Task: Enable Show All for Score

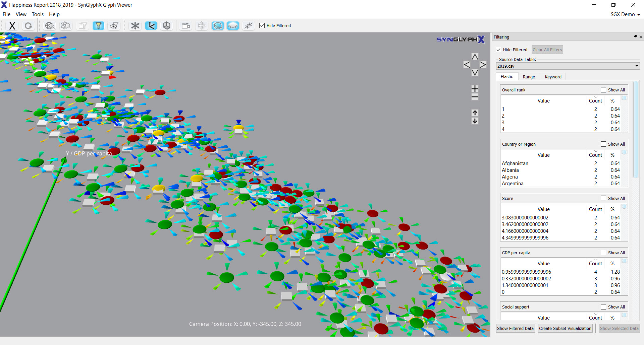Action: 603,198
